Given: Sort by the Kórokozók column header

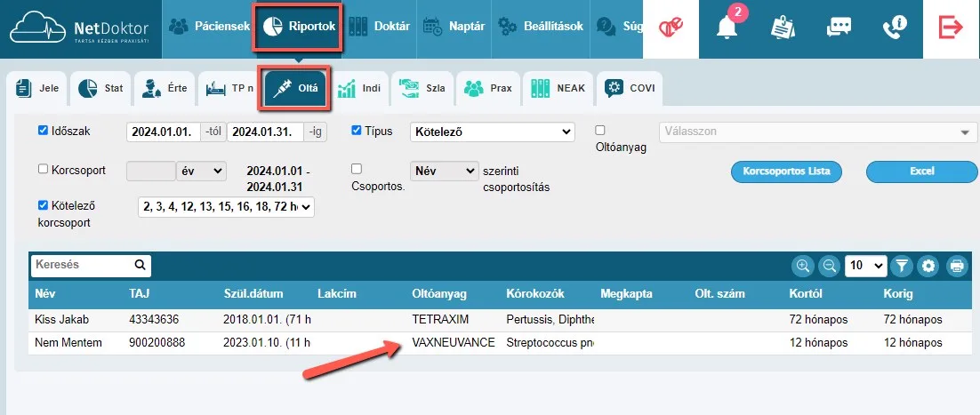Looking at the screenshot, I should click(535, 294).
